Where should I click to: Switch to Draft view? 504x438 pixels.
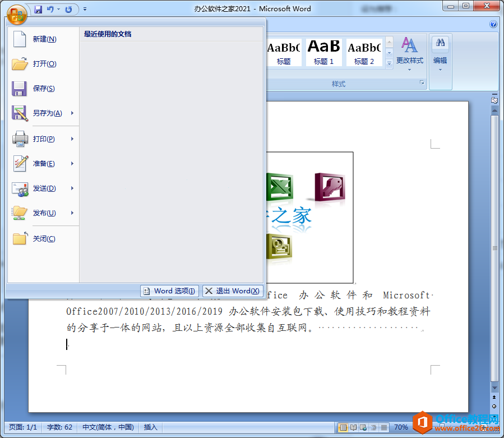click(x=384, y=427)
